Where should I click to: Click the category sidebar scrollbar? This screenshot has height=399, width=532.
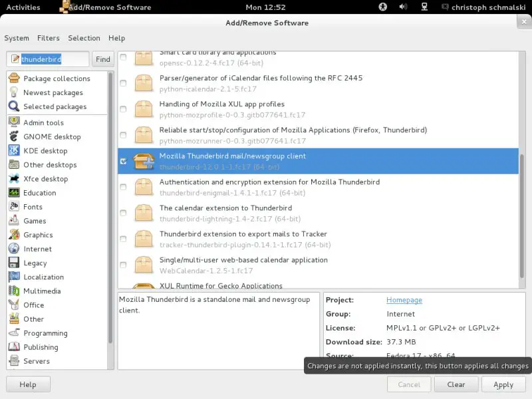point(110,207)
